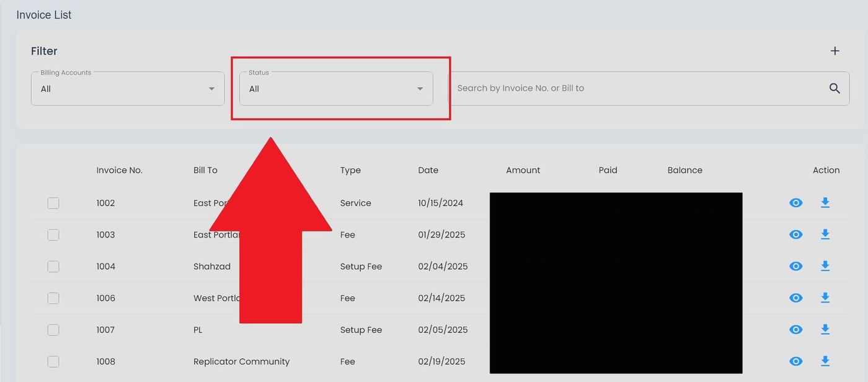Download invoice 1008 for Replicator Community
Screen dimensions: 868x382
pyautogui.click(x=825, y=361)
